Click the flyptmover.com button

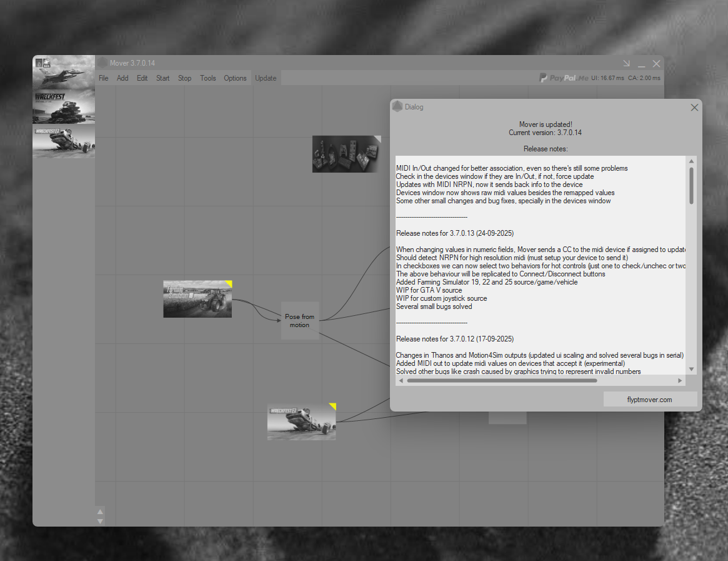(x=649, y=399)
